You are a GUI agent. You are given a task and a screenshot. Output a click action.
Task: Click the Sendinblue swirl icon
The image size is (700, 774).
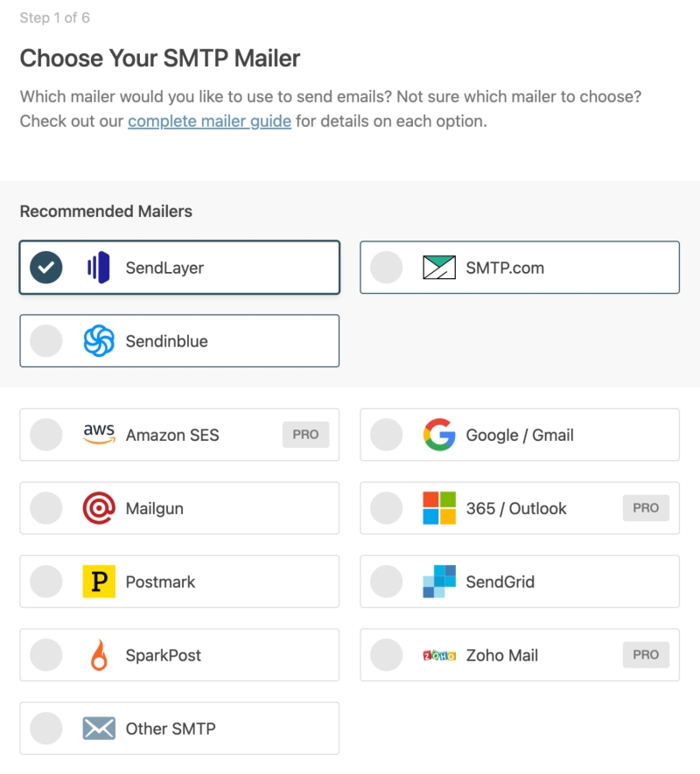pyautogui.click(x=100, y=339)
